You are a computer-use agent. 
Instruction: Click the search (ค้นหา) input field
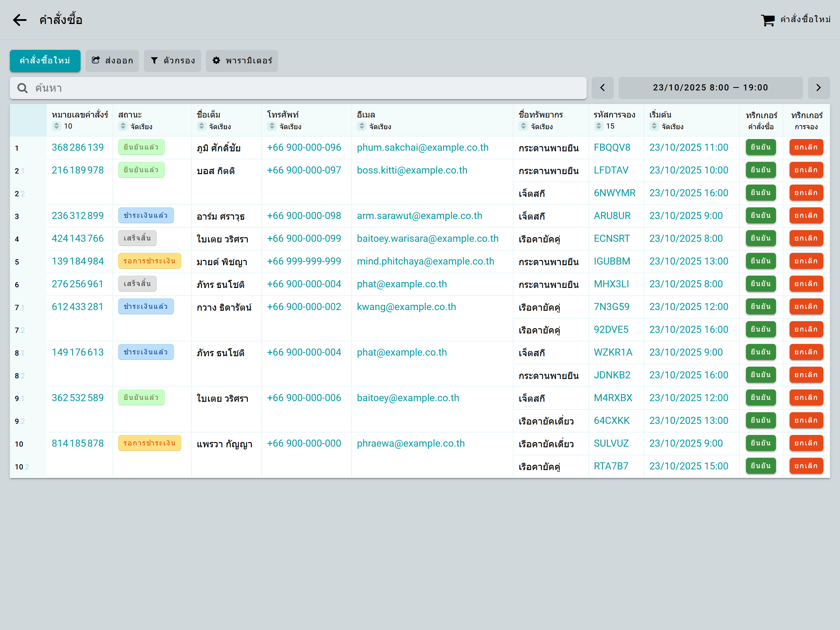click(304, 88)
